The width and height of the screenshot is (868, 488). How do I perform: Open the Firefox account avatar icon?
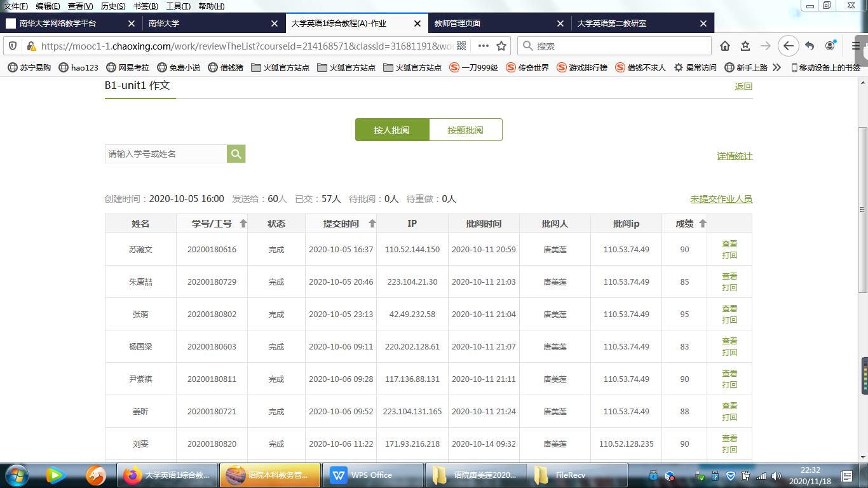(830, 46)
